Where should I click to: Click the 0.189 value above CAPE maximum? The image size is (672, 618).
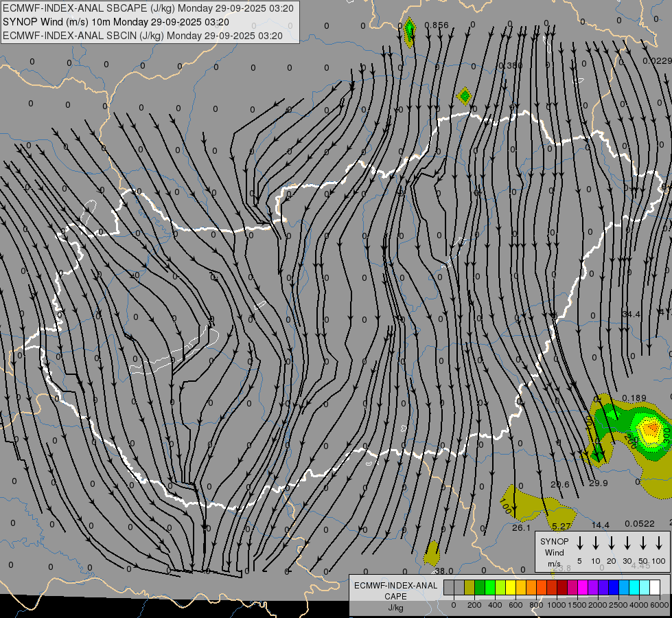(x=634, y=398)
